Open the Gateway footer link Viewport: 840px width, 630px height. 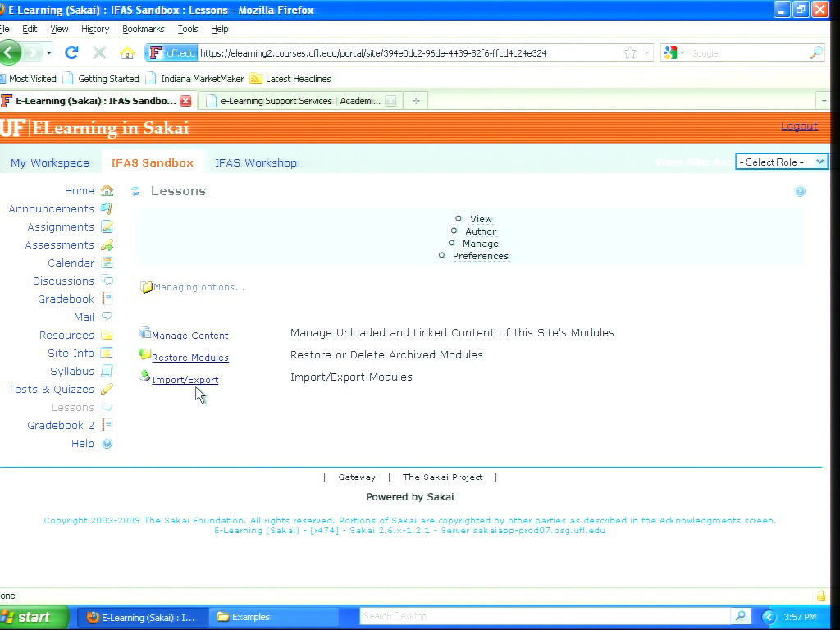coord(357,477)
